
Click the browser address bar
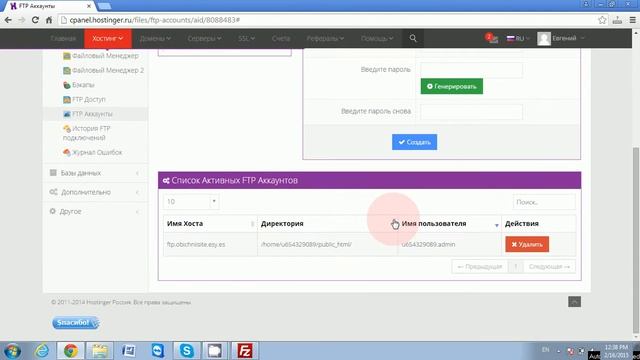[x=327, y=20]
